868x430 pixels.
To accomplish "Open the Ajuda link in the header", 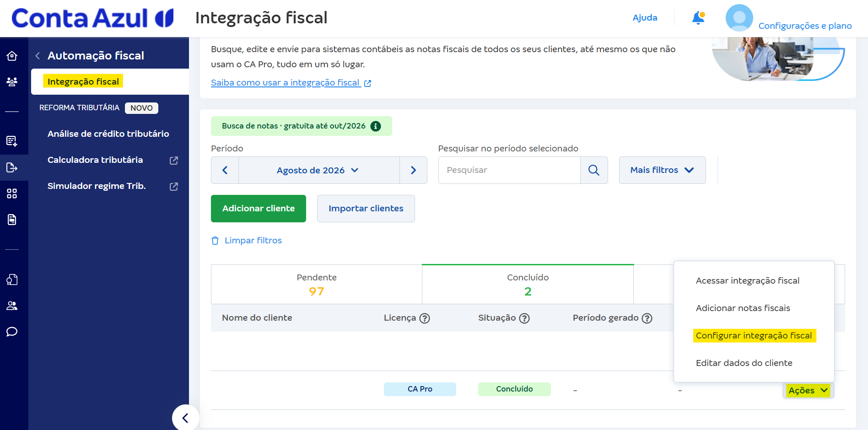I will tap(645, 18).
